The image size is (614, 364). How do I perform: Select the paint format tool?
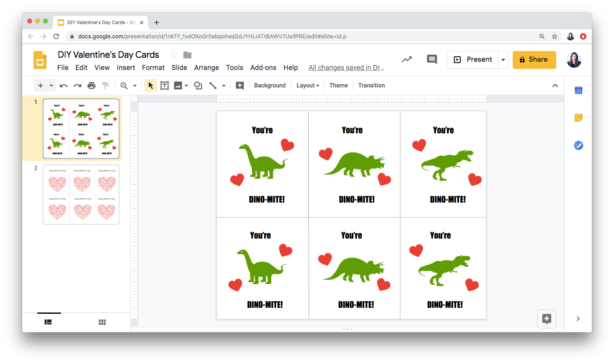point(106,85)
